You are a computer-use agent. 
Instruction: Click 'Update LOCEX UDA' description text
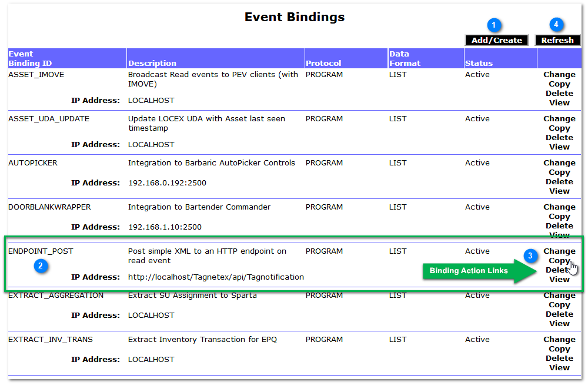pos(206,123)
